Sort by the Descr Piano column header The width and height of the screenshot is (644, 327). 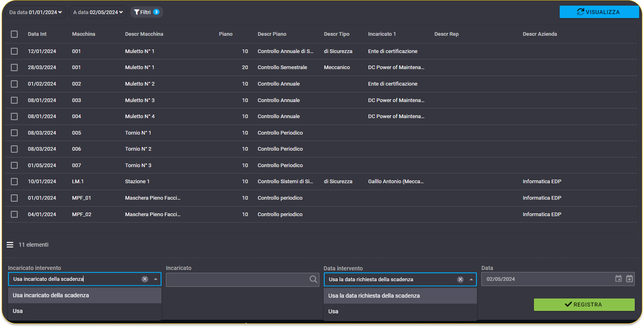(x=272, y=34)
